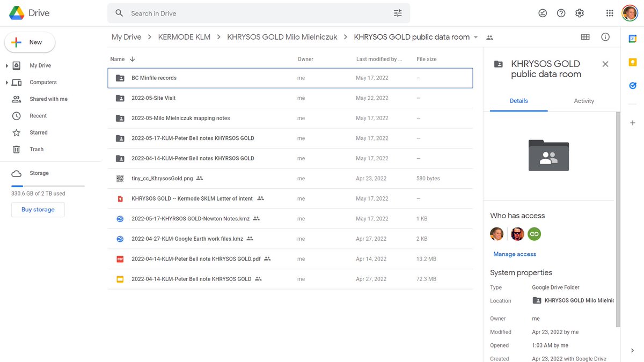Click Owner column header
644x362 pixels.
[x=305, y=59]
